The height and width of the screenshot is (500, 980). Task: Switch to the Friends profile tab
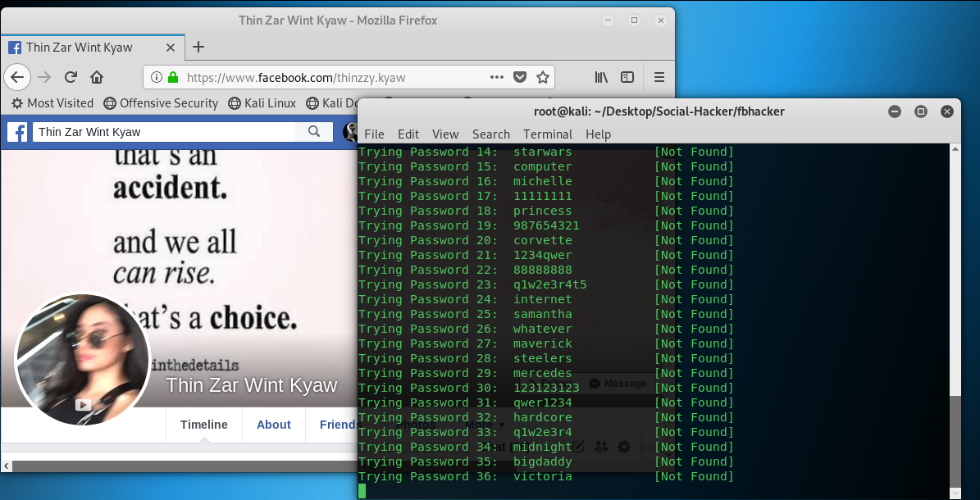(340, 425)
